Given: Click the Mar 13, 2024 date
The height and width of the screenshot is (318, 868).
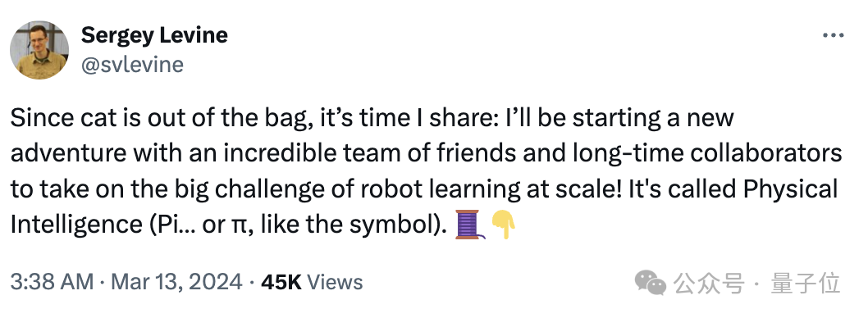Looking at the screenshot, I should point(177,282).
